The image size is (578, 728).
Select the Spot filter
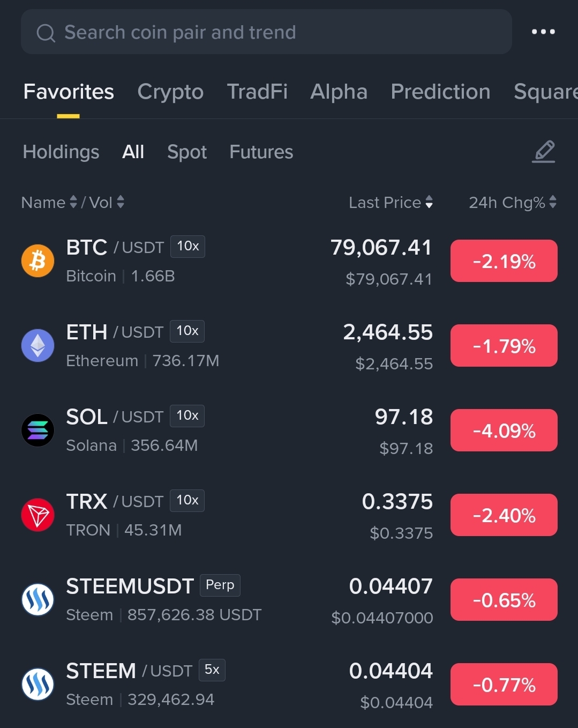(187, 152)
